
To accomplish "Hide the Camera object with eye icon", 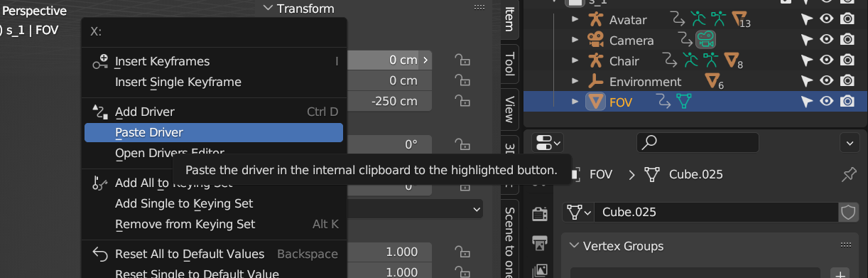I will coord(827,40).
